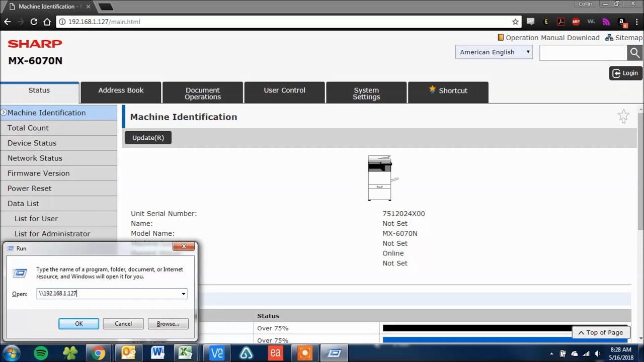
Task: Select Firmware Version in the sidebar
Action: click(58, 173)
